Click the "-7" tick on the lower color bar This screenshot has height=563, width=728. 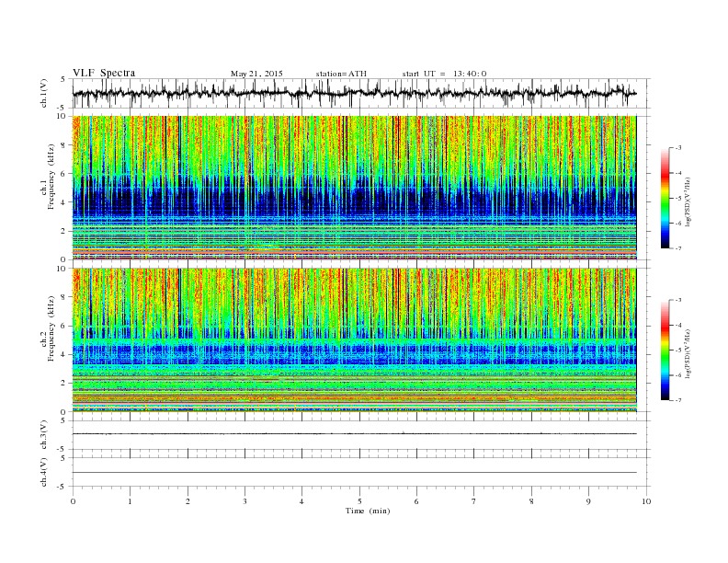pos(677,400)
